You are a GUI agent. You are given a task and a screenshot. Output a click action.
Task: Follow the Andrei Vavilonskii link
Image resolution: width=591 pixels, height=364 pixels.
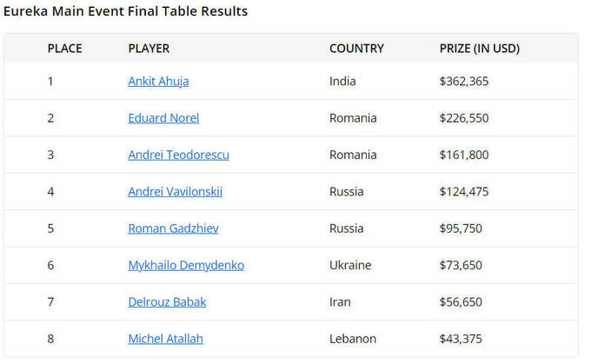click(175, 191)
